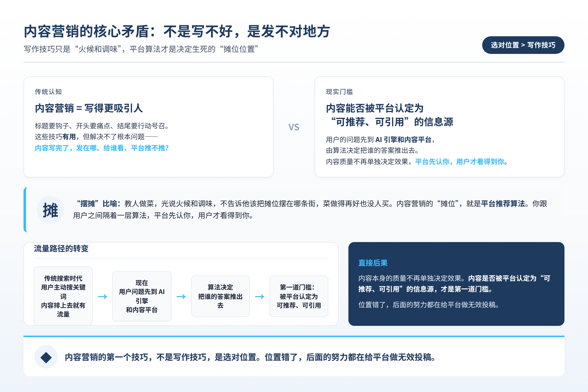The image size is (588, 392).
Task: Click subtitle text 写作技巧只是“火候和调味”
Action: [141, 49]
